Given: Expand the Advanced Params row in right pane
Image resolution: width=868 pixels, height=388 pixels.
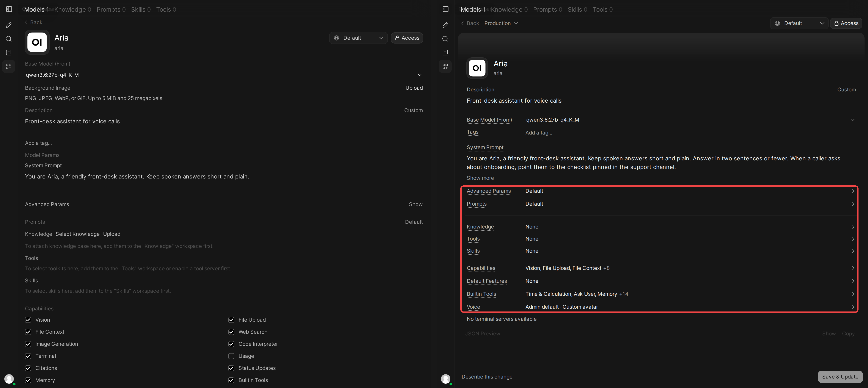Looking at the screenshot, I should [x=661, y=191].
